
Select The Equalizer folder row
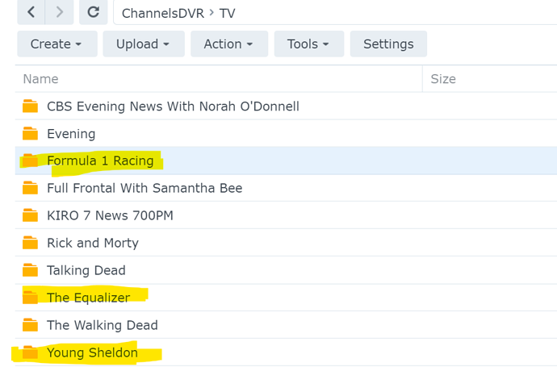coord(88,298)
